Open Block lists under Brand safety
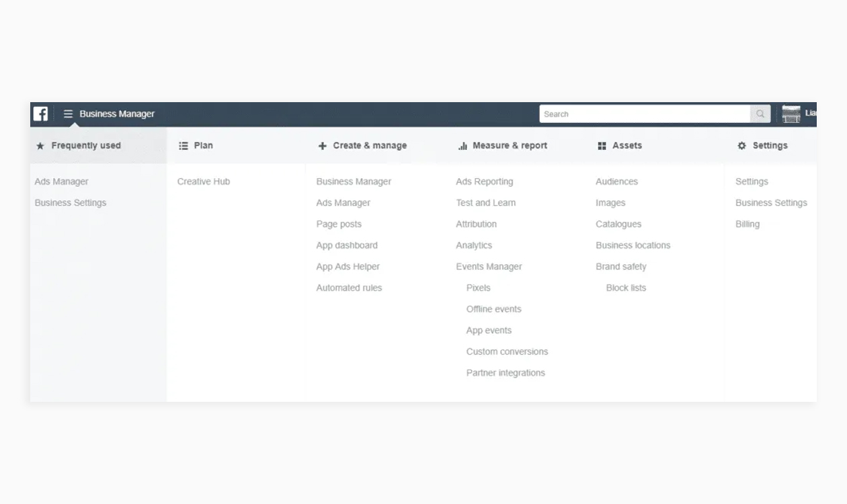 tap(626, 288)
